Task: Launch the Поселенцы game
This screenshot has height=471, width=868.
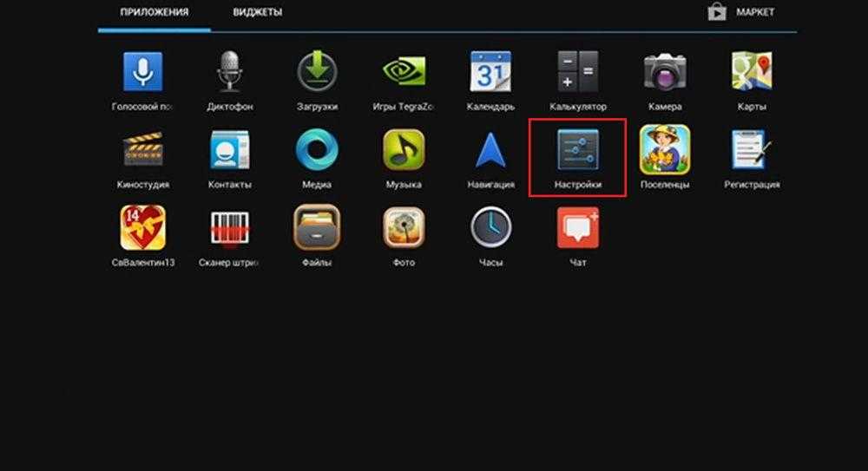Action: tap(664, 150)
